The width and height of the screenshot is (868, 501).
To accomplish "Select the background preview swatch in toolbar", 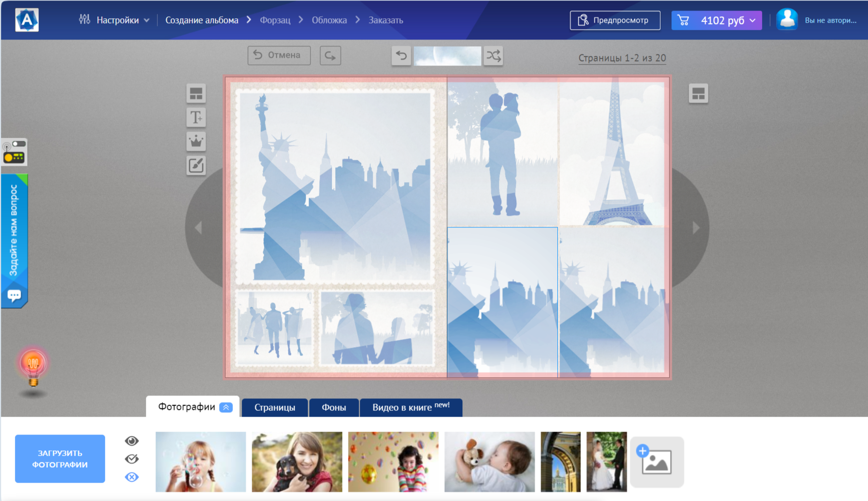I will click(447, 56).
